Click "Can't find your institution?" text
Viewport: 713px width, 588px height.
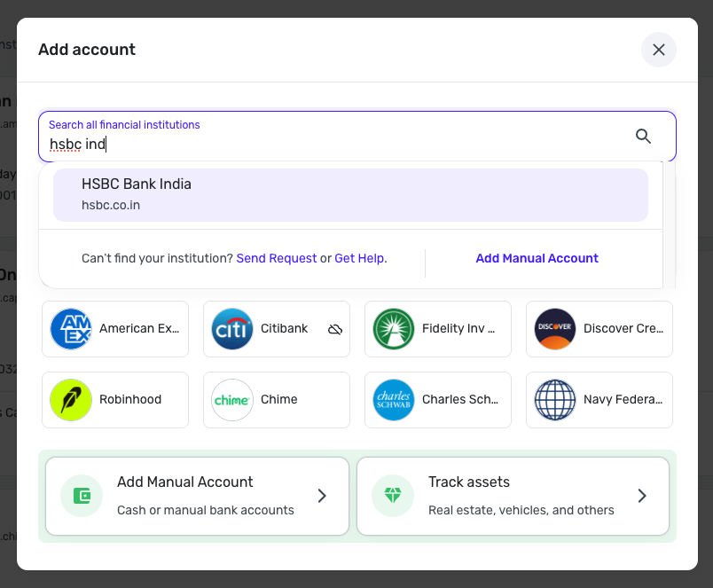[x=157, y=258]
